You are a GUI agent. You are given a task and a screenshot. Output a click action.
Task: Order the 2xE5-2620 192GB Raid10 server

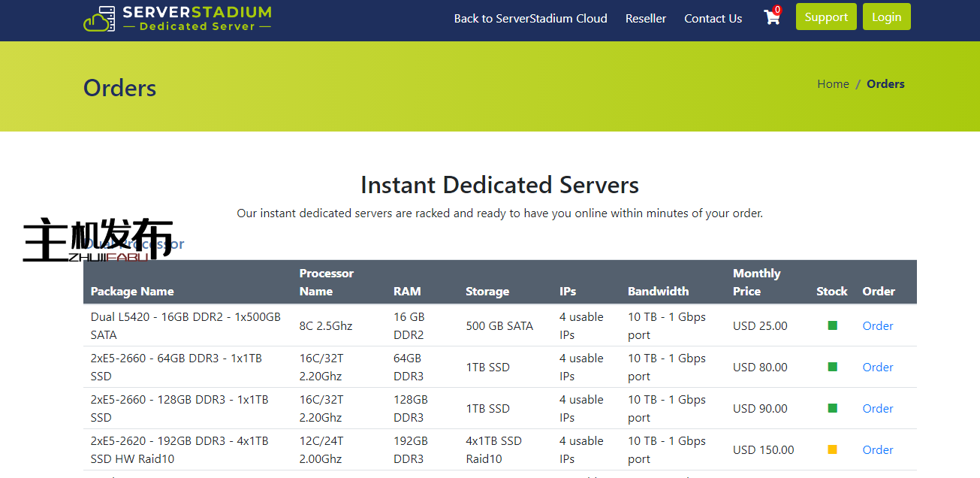877,449
